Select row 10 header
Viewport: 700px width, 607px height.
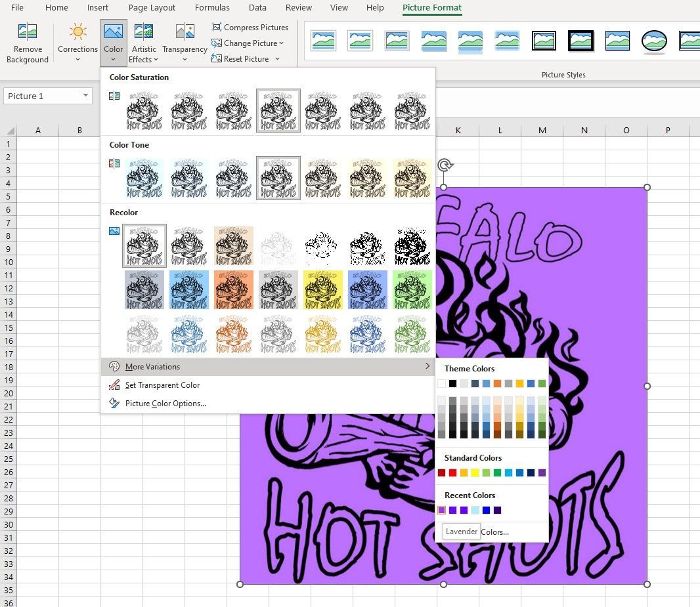coord(9,262)
